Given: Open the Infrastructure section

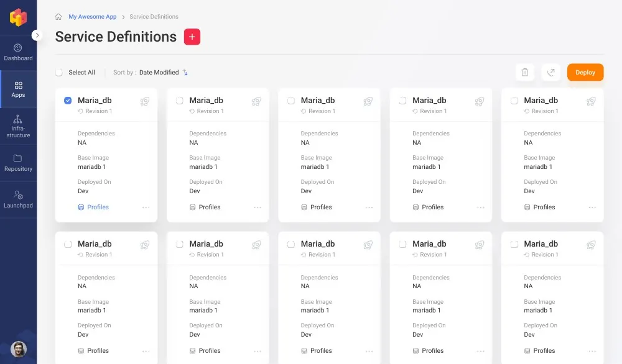Looking at the screenshot, I should coord(18,126).
